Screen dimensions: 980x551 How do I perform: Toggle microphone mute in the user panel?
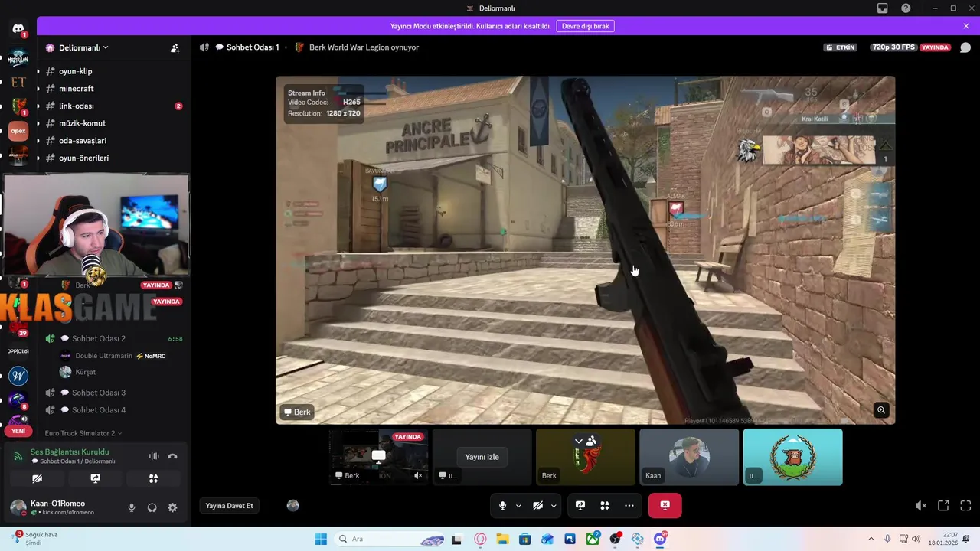tap(132, 507)
